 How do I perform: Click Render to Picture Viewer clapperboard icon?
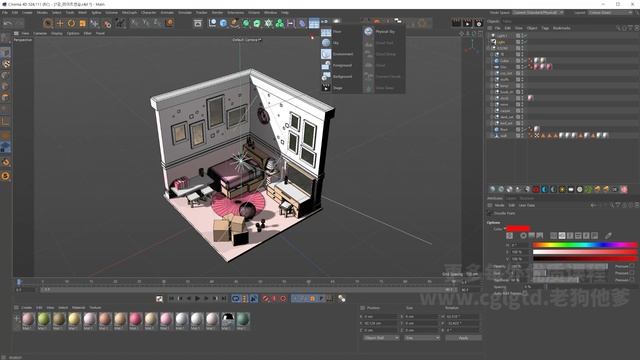pos(467,23)
